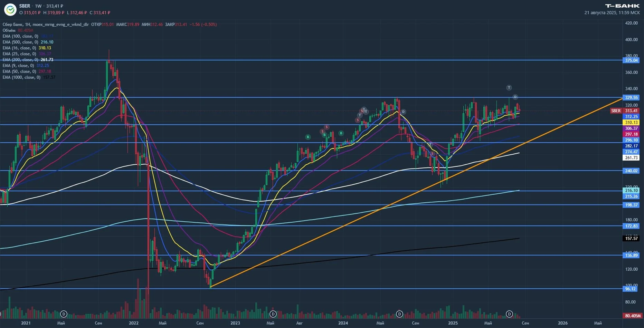Open the SBER ticker selector in header

coord(25,6)
